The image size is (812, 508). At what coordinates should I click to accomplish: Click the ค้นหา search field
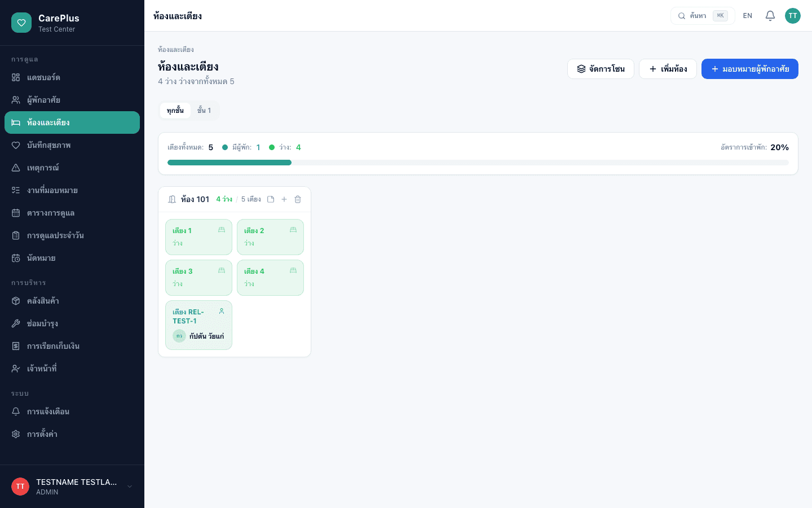pyautogui.click(x=703, y=16)
